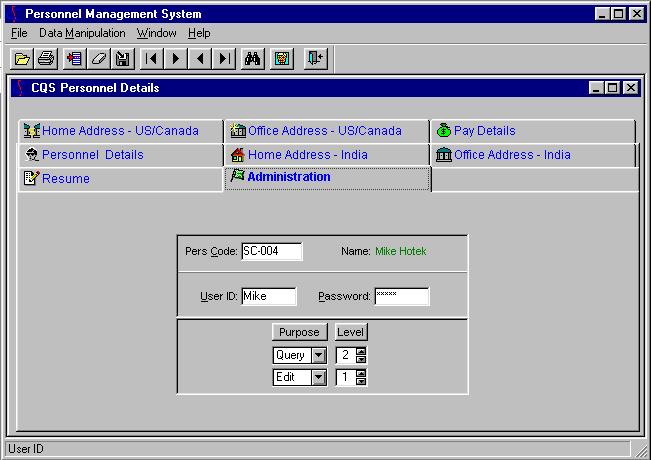Select the Resume tab
This screenshot has width=651, height=460.
point(65,179)
